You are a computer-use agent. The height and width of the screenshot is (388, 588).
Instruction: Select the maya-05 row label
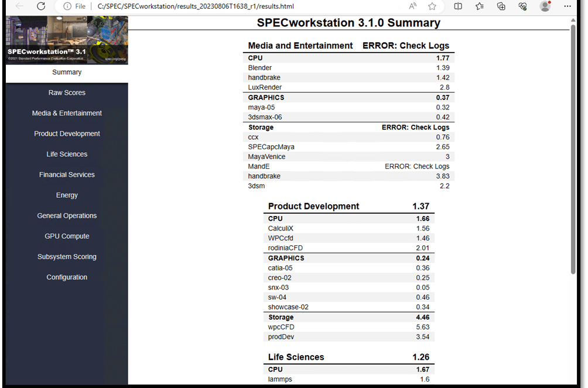(x=261, y=108)
